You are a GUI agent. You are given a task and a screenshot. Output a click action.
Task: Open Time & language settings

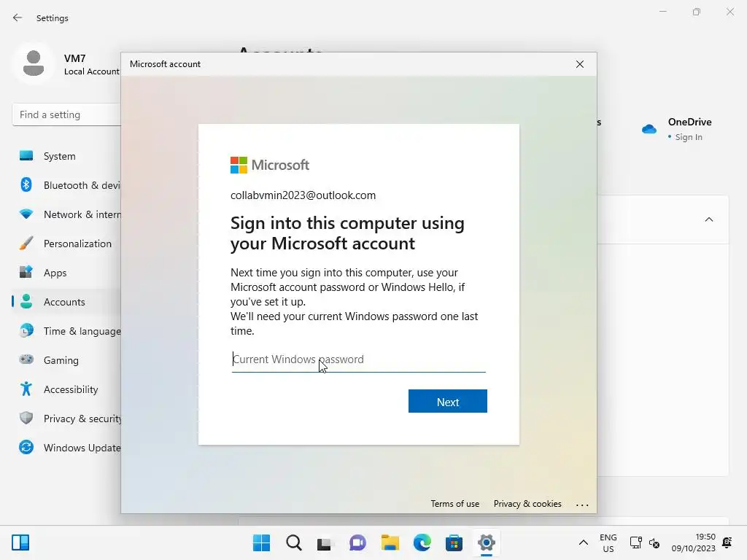click(66, 331)
